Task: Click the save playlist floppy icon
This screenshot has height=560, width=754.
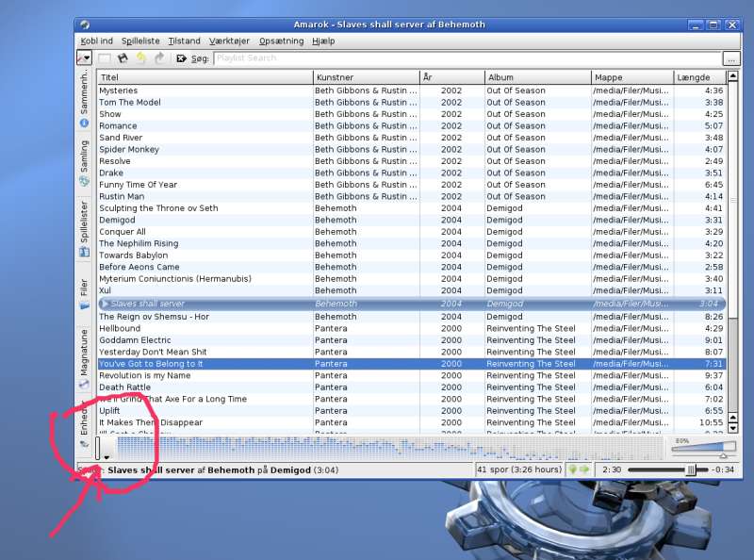Action: (x=123, y=58)
